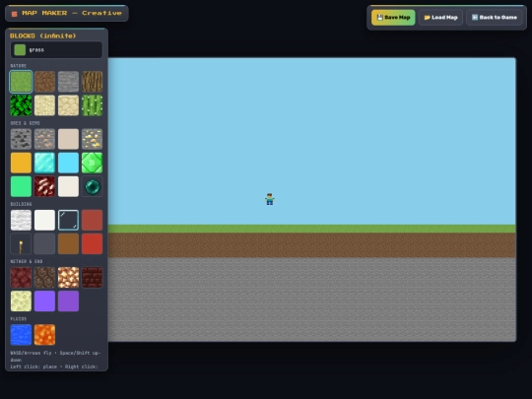
Task: Select the netherrack block
Action: click(21, 278)
